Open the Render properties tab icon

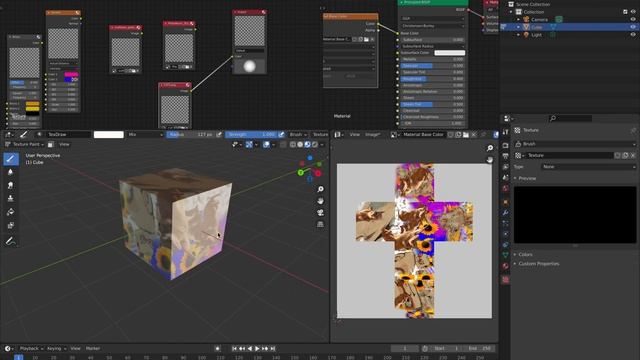tap(505, 145)
